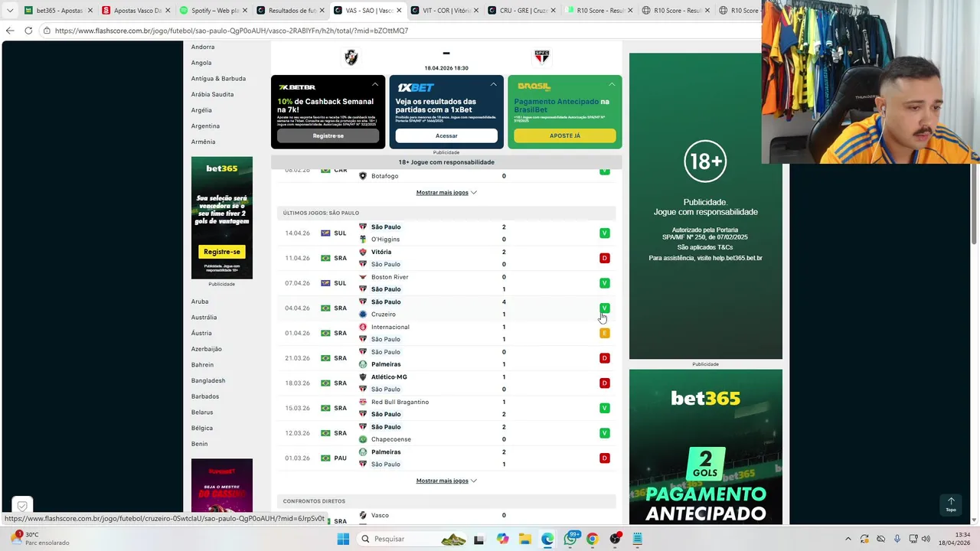The width and height of the screenshot is (980, 551).
Task: Expand Mostrar mais jogos under São Paulo matches
Action: pyautogui.click(x=446, y=481)
